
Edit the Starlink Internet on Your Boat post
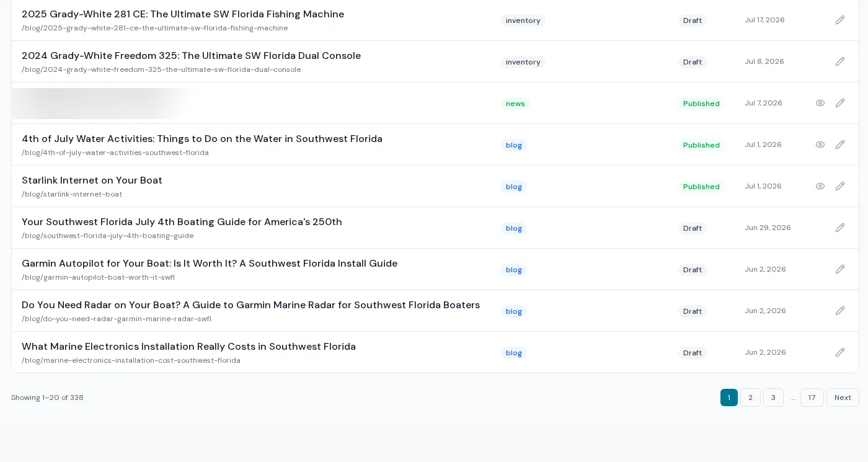coord(840,186)
